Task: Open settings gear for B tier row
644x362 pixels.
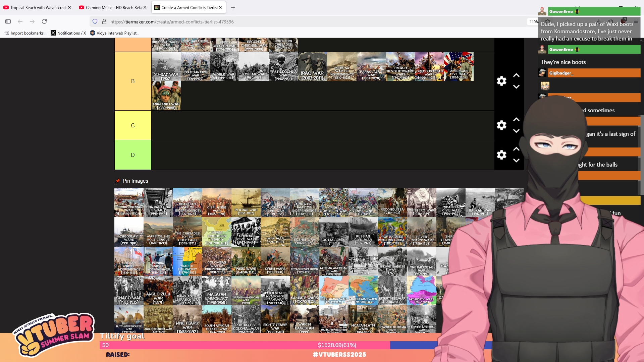Action: [501, 81]
